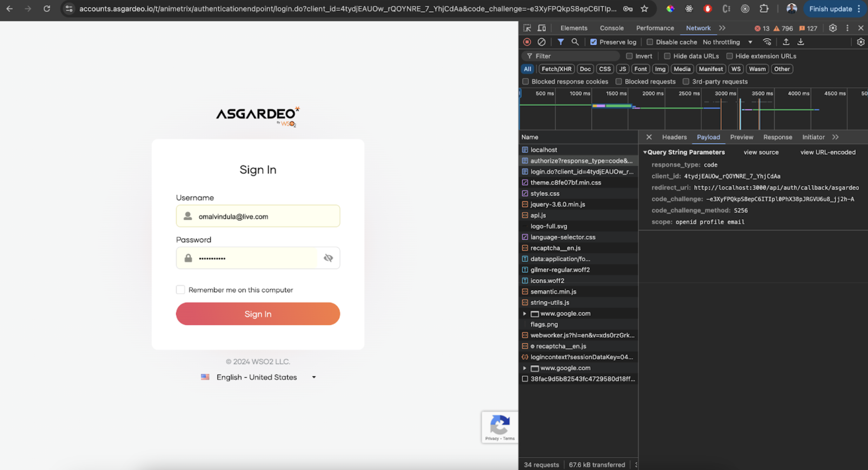The width and height of the screenshot is (868, 470).
Task: Open site information icon in address bar
Action: tap(69, 9)
